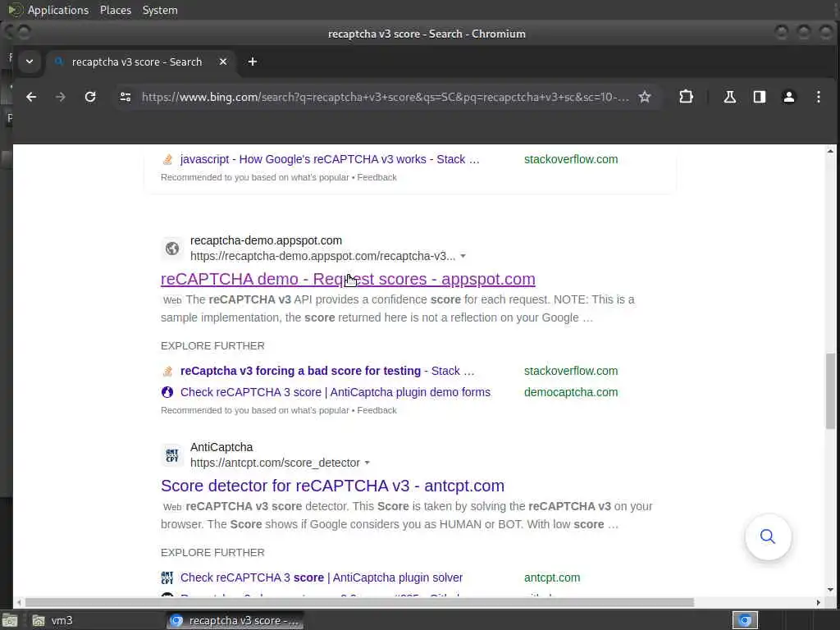Click show desktop icon in bottom panel
840x630 pixels.
click(x=10, y=620)
